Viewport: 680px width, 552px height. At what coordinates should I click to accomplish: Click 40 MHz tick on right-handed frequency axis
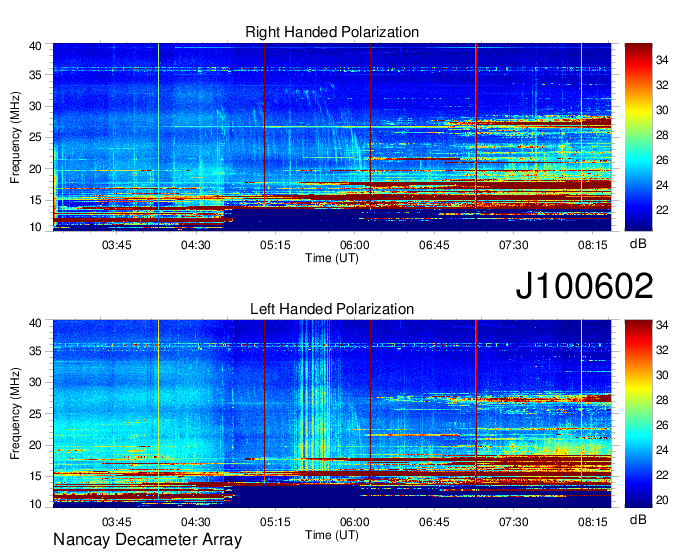click(35, 46)
